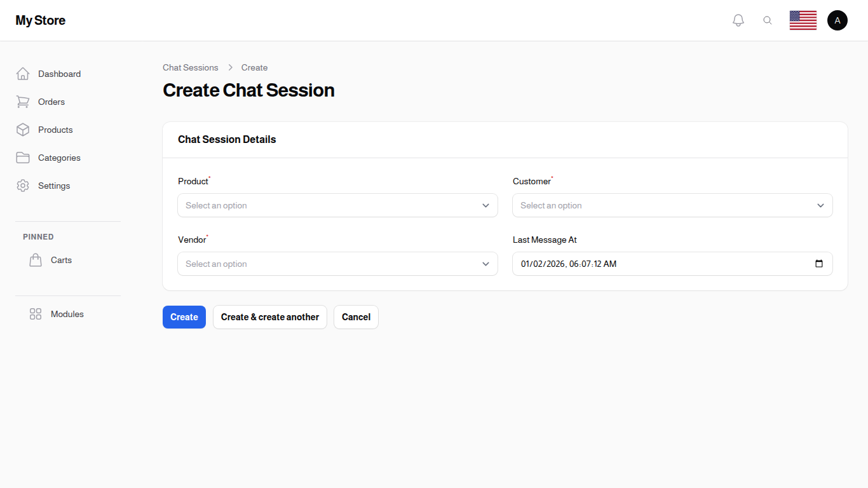Cancel the chat session form
The image size is (868, 488).
point(356,316)
